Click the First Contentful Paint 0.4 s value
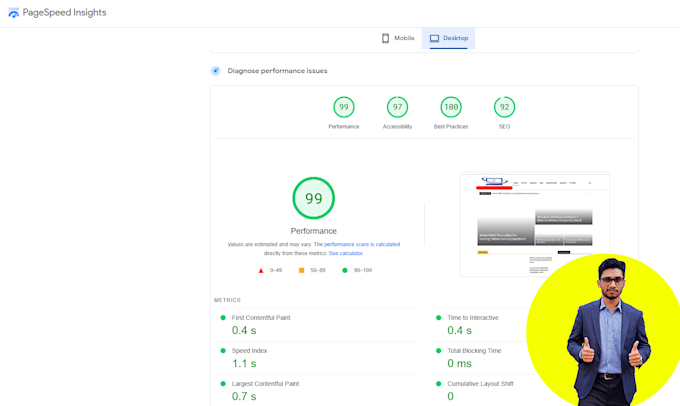This screenshot has width=680, height=406. [244, 331]
